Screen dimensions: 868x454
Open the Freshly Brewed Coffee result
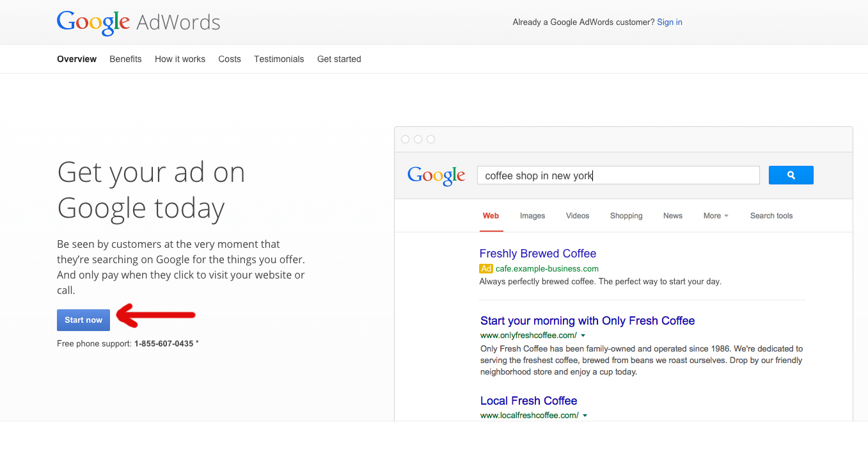pos(537,254)
